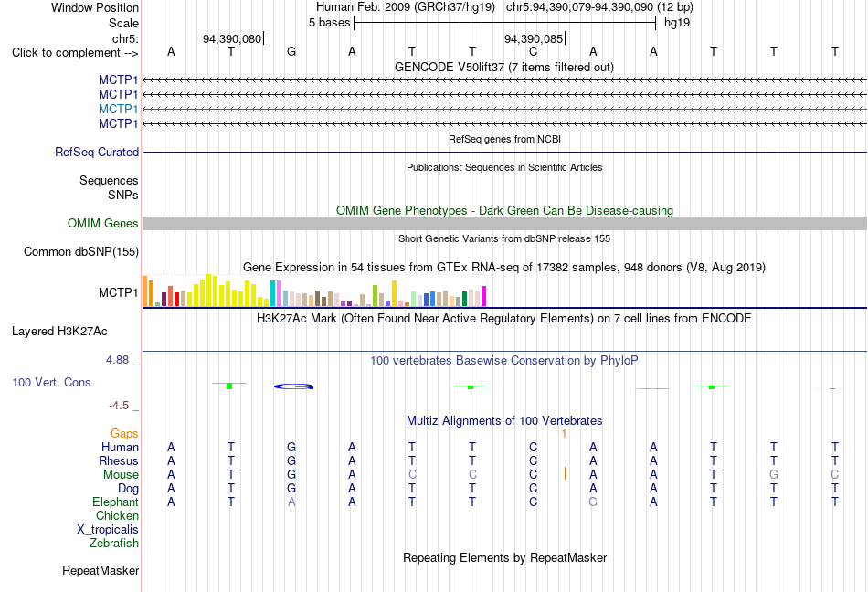Image resolution: width=868 pixels, height=592 pixels.
Task: Click the '5 bases' scale text
Action: [329, 23]
